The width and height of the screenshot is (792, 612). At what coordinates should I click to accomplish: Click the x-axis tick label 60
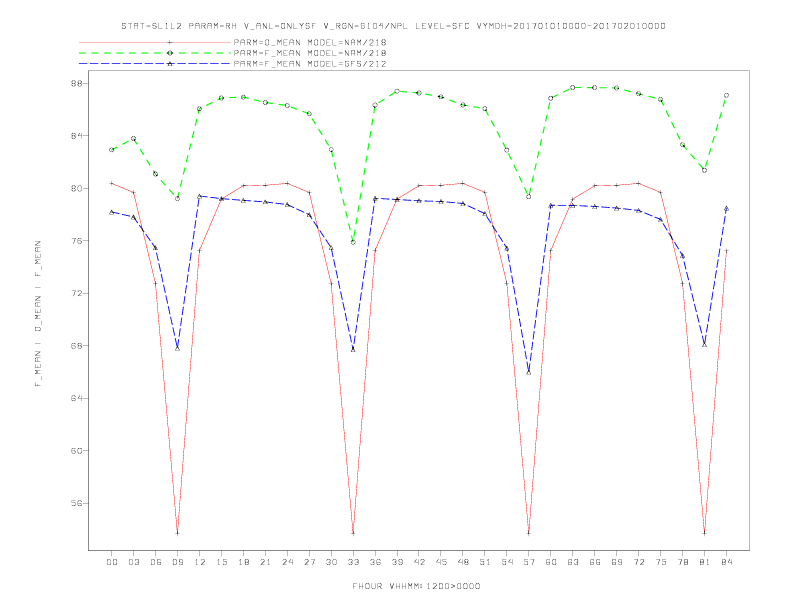[x=551, y=562]
